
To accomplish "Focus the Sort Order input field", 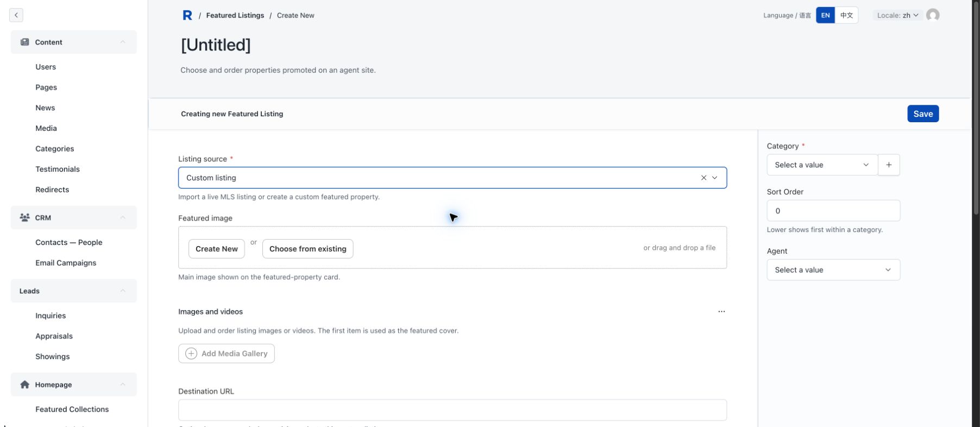I will click(833, 211).
